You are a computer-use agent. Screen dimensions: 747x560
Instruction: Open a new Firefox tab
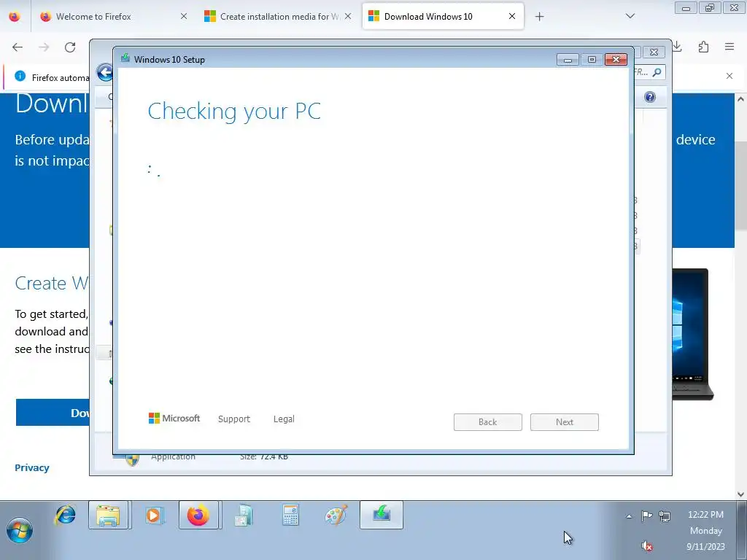[539, 17]
